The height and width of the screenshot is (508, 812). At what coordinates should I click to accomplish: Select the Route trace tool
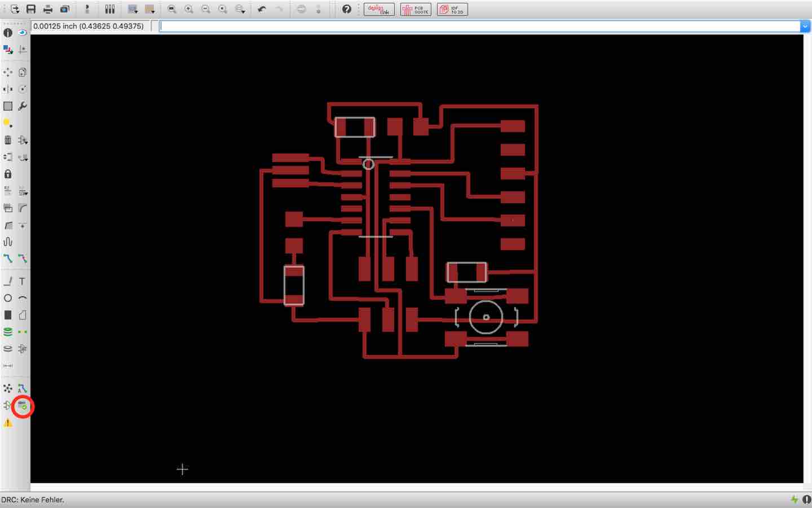(x=8, y=259)
